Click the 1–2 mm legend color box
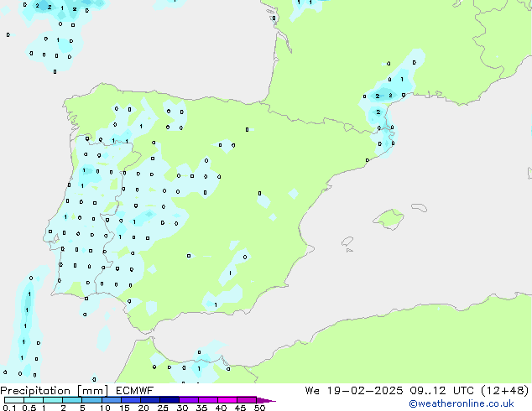The height and width of the screenshot is (411, 532). click(53, 400)
